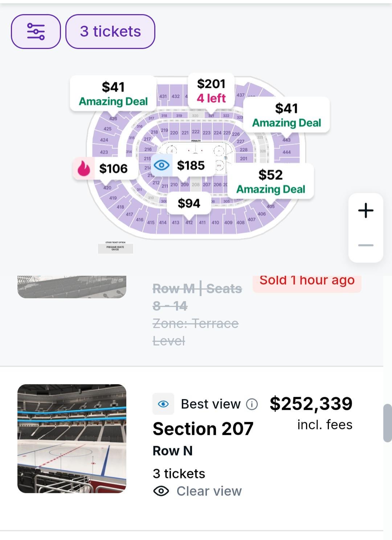
Task: Click the Best view eye badge
Action: [163, 404]
